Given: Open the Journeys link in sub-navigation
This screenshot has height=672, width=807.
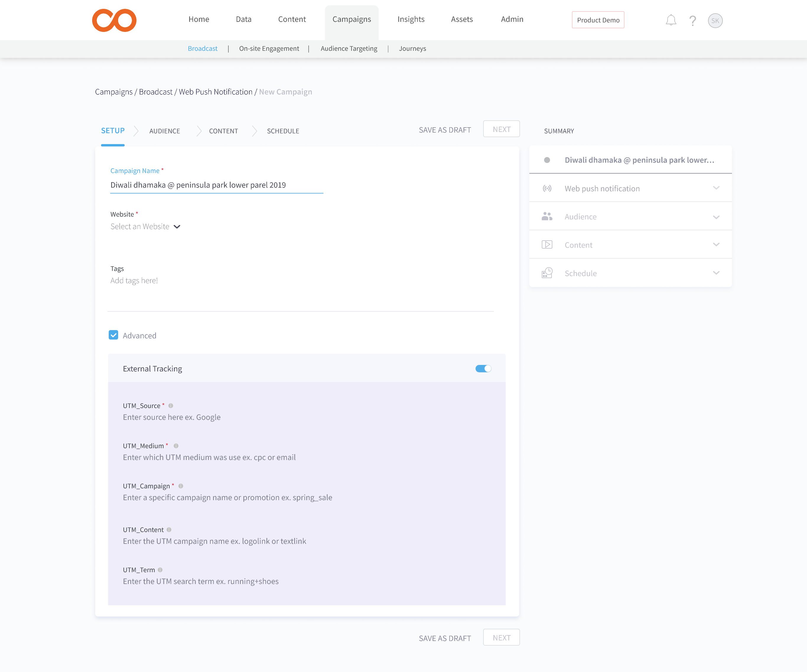Looking at the screenshot, I should pyautogui.click(x=412, y=48).
